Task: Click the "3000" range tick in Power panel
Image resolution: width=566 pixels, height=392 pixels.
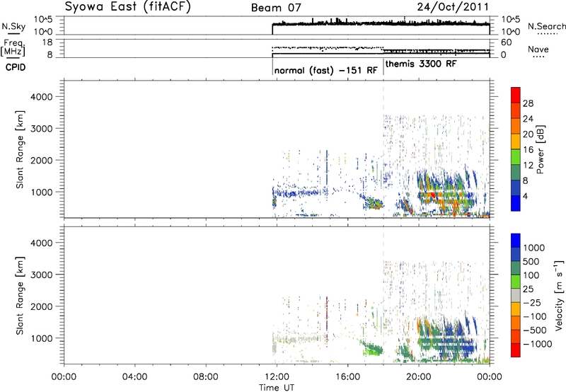Action: coord(42,129)
